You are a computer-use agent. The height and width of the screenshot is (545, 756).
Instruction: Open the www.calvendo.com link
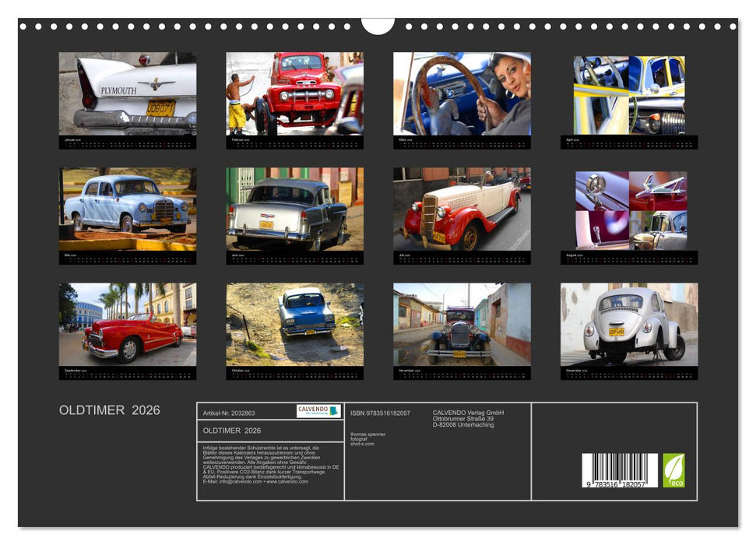pyautogui.click(x=286, y=483)
